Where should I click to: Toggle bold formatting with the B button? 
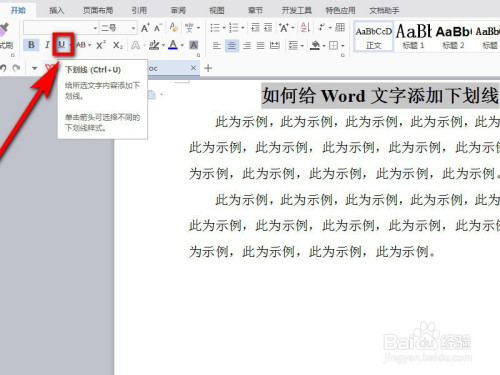click(31, 45)
